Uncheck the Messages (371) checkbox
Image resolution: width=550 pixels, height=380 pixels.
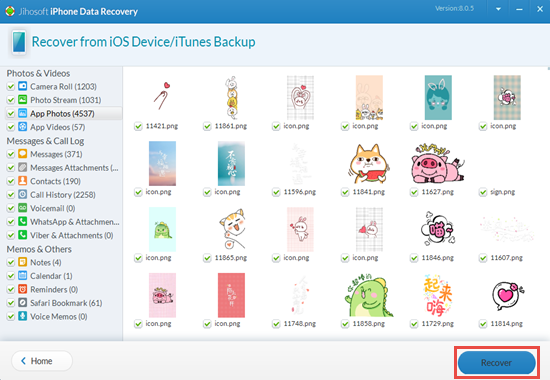(11, 154)
